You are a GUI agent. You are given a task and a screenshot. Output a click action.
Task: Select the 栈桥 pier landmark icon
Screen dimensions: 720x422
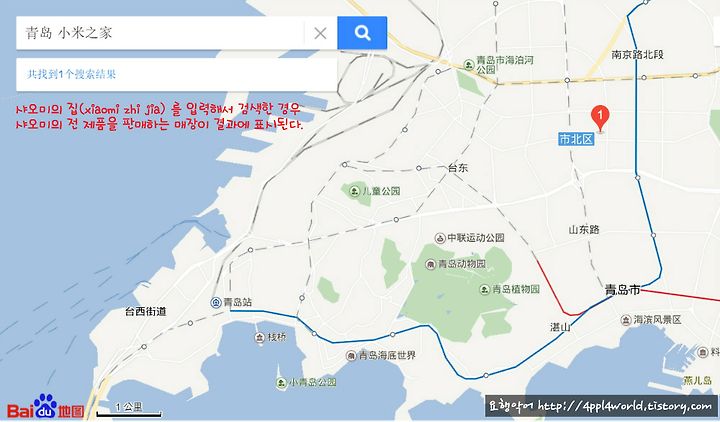pos(259,338)
